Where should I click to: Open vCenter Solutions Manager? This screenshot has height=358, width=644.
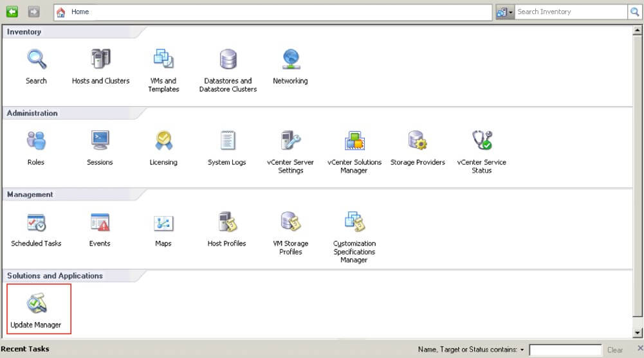(354, 141)
